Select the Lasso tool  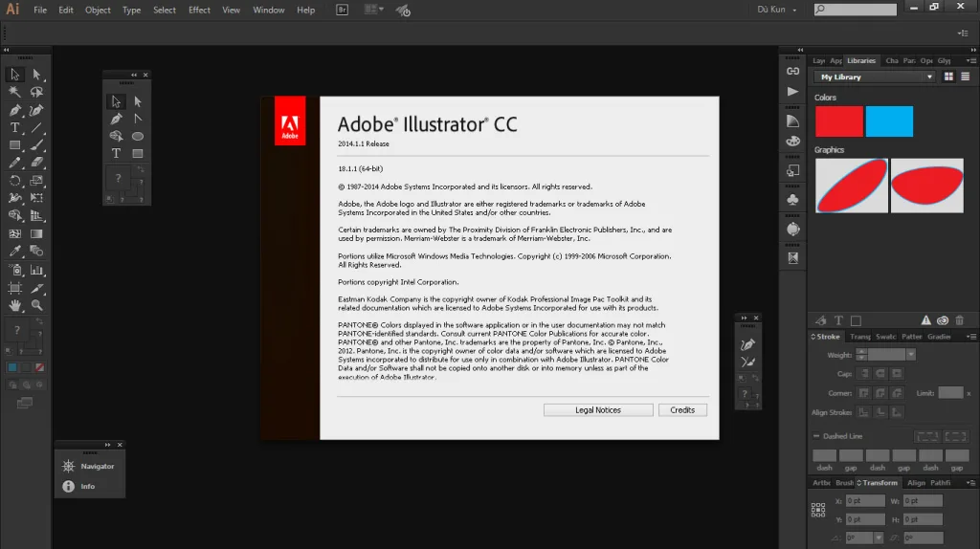click(x=36, y=92)
